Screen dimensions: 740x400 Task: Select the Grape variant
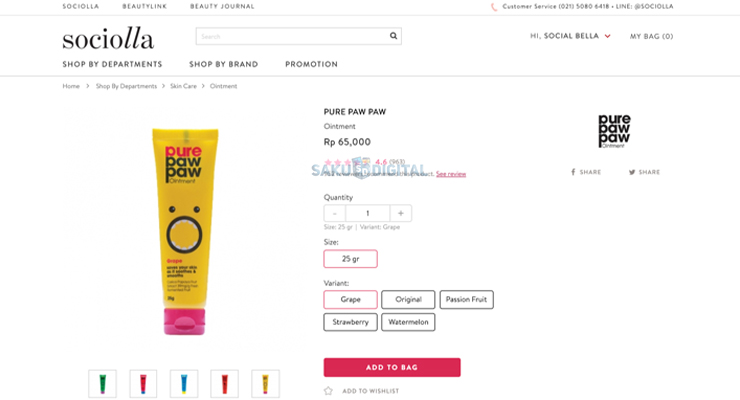(350, 299)
